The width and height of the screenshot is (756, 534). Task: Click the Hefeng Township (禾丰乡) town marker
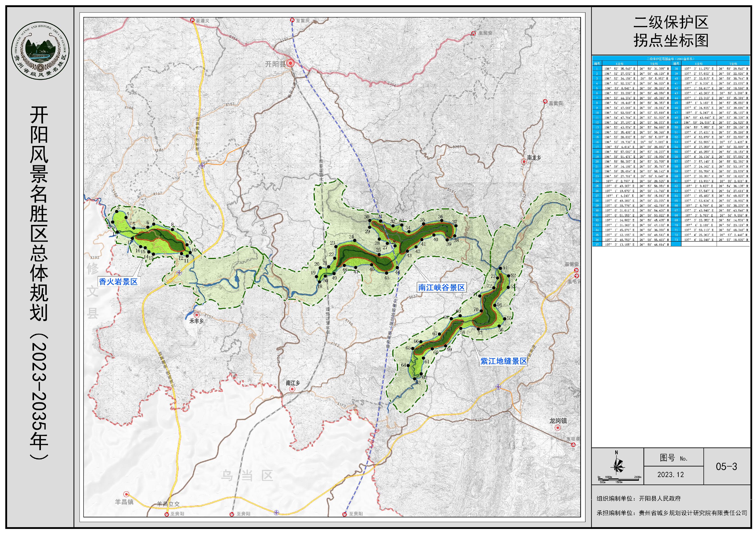pyautogui.click(x=196, y=315)
